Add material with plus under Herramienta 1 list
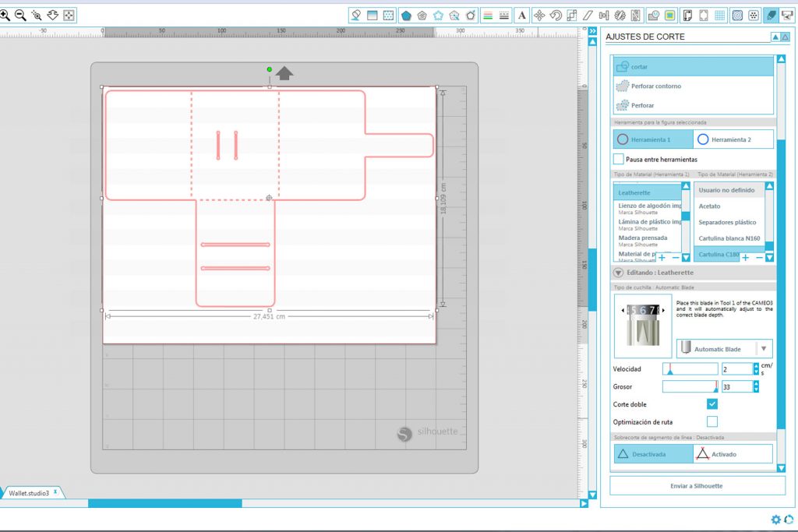 point(662,257)
